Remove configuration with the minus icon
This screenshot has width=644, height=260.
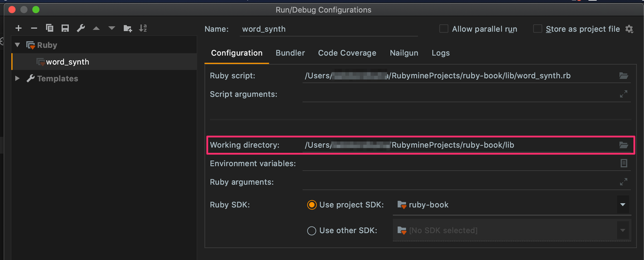click(x=34, y=28)
